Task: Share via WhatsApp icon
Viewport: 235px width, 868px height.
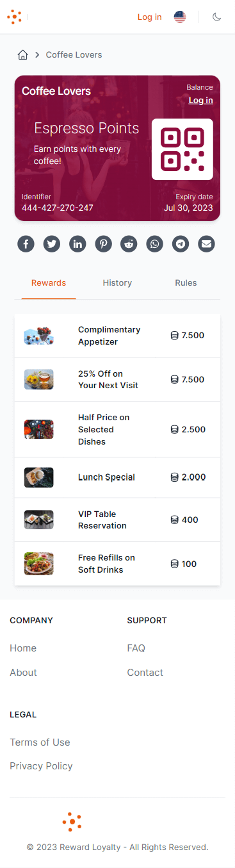Action: click(154, 244)
